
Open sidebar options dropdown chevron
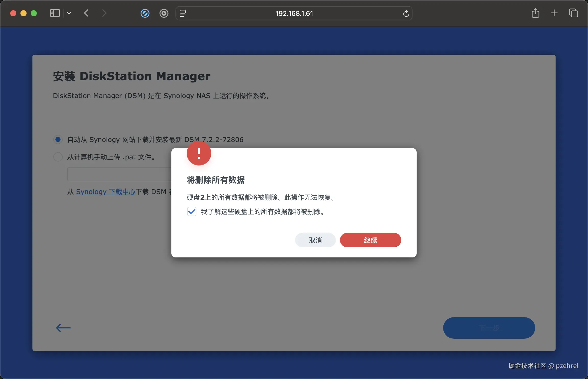point(69,13)
